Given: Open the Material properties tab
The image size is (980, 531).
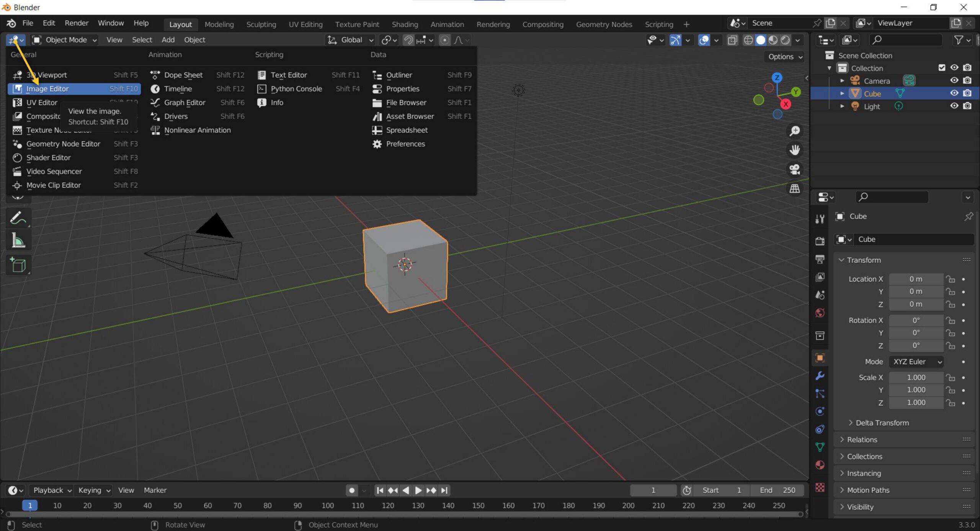Looking at the screenshot, I should [x=820, y=465].
